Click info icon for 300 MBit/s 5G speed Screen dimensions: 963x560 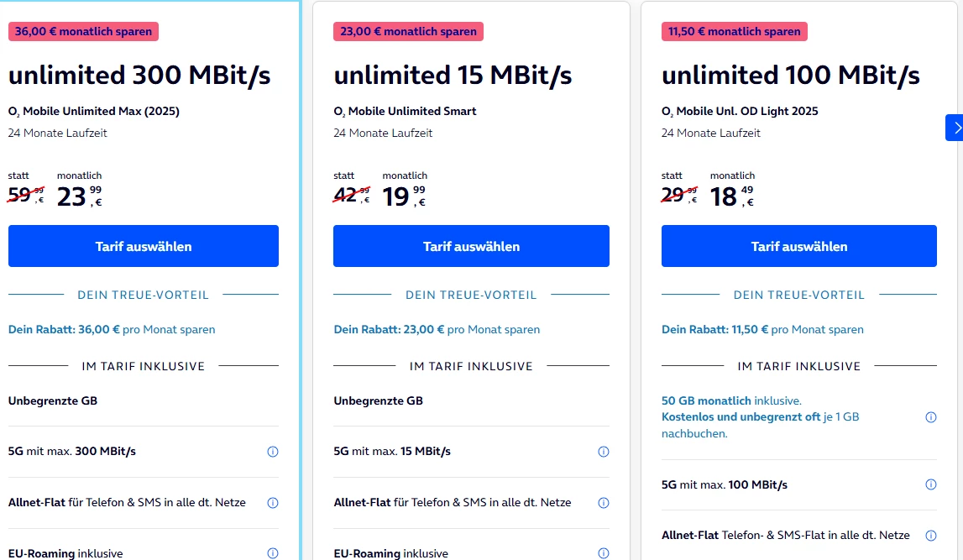tap(272, 452)
